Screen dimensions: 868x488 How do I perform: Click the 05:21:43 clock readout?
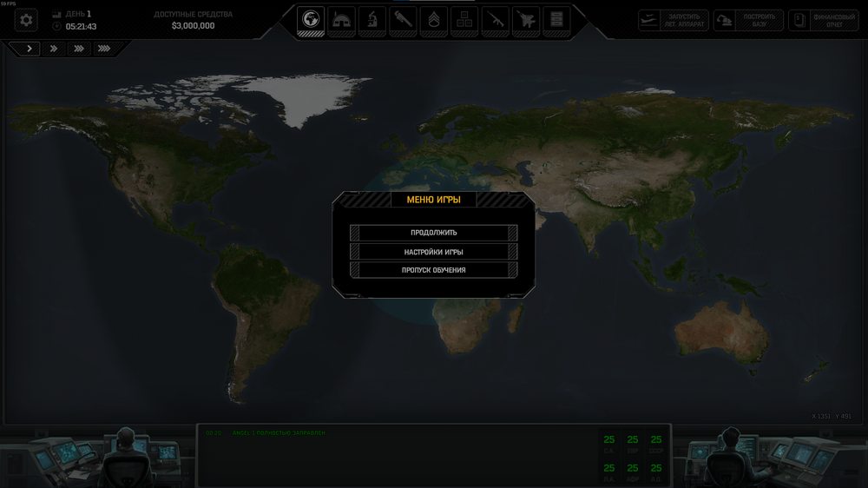(81, 27)
